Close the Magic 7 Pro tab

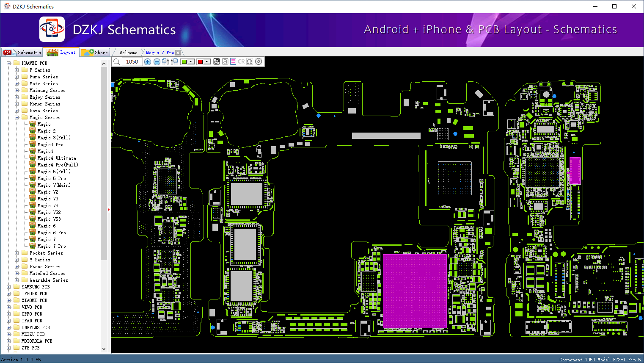[x=178, y=53]
